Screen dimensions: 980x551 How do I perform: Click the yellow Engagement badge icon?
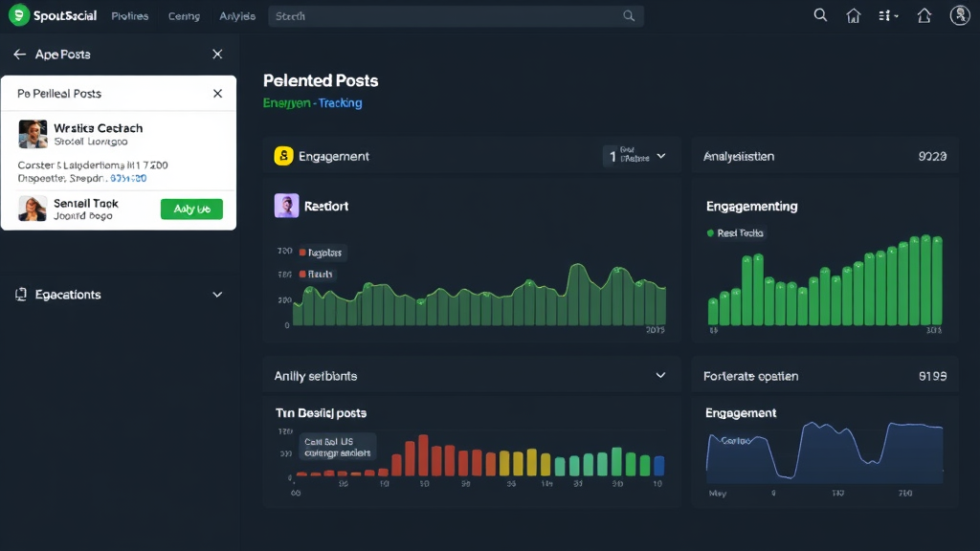click(x=282, y=156)
